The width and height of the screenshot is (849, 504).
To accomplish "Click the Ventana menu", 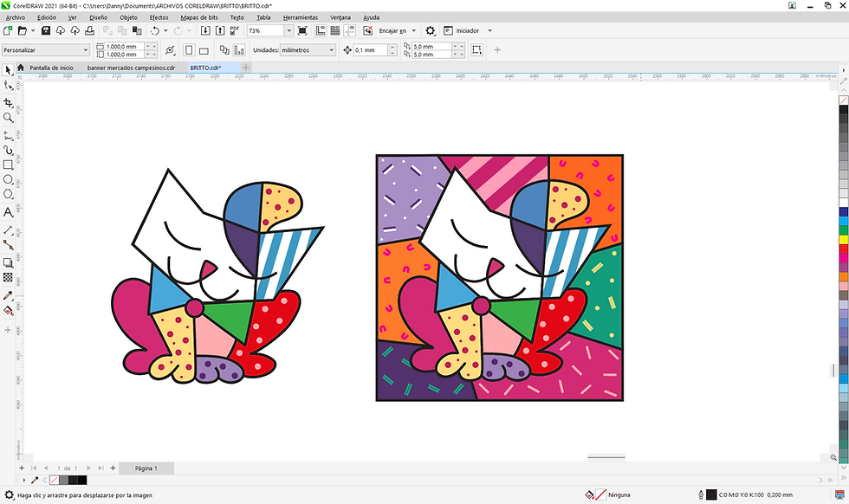I will [340, 17].
